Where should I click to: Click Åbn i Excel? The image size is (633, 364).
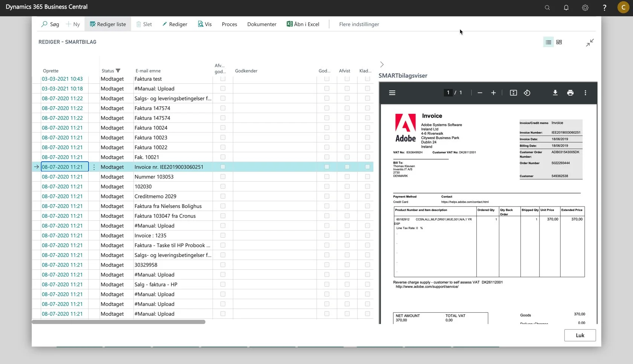tap(303, 24)
